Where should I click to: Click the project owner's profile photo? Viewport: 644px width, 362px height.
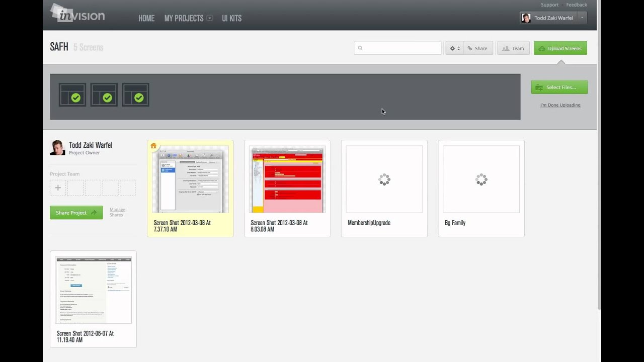(x=57, y=148)
